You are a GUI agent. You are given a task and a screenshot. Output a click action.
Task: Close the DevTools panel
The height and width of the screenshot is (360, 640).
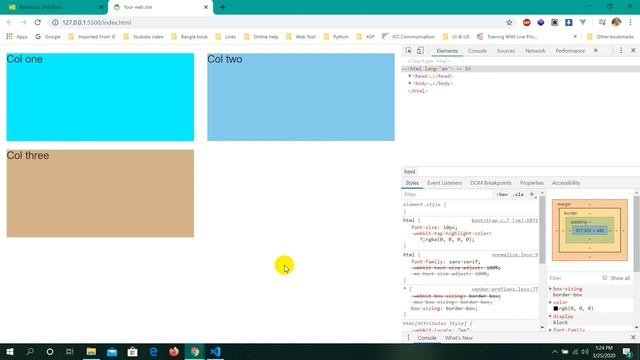pyautogui.click(x=633, y=51)
